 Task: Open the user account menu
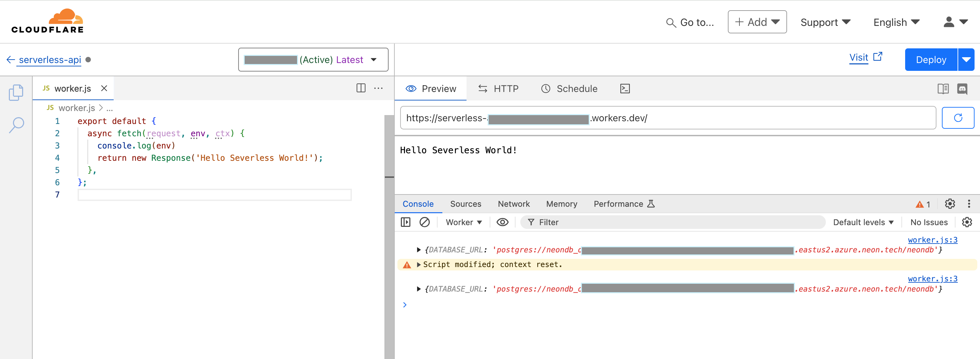tap(955, 22)
